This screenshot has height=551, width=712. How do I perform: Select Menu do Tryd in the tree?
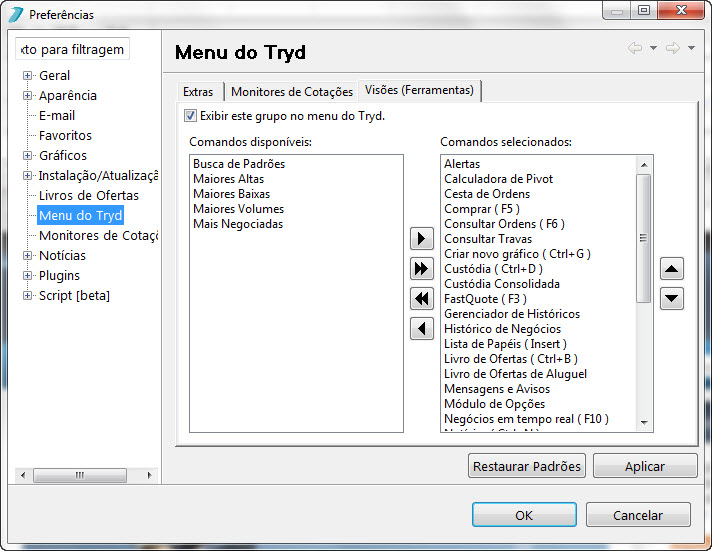80,215
